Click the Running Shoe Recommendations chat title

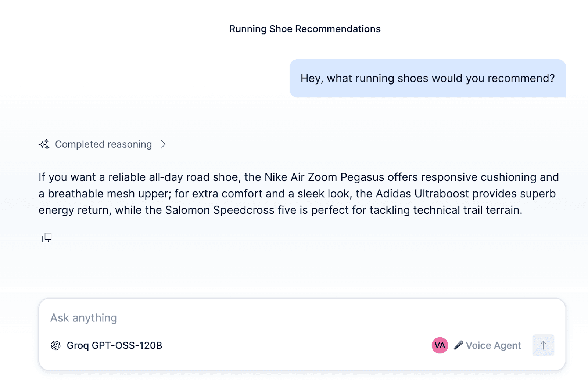[x=305, y=29]
